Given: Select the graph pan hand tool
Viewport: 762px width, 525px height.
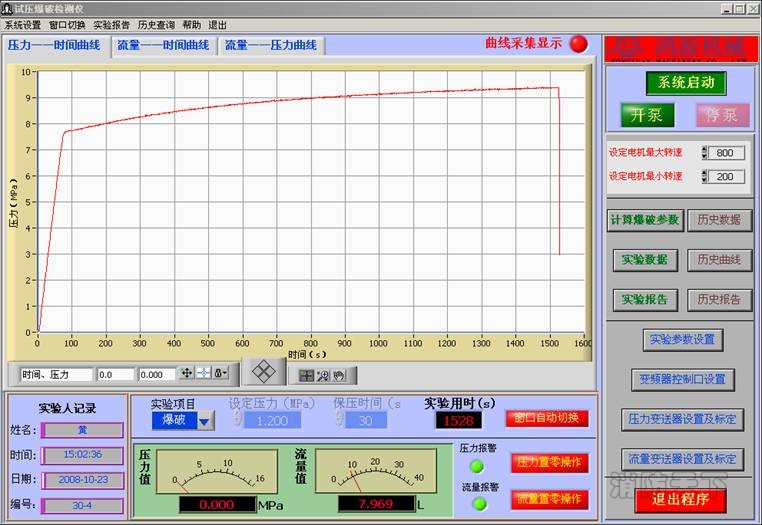Looking at the screenshot, I should tap(339, 376).
